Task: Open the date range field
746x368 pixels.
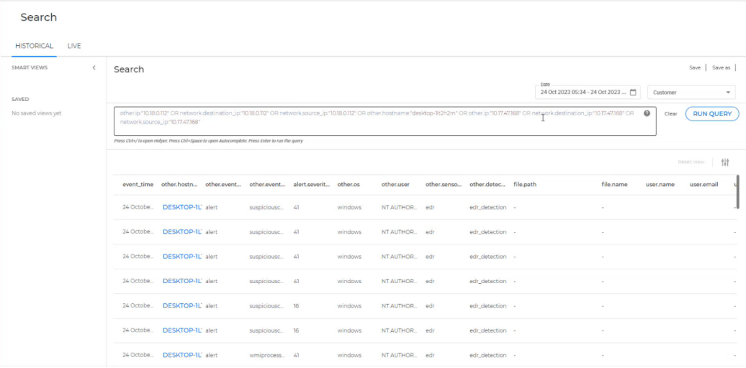Action: pos(588,92)
